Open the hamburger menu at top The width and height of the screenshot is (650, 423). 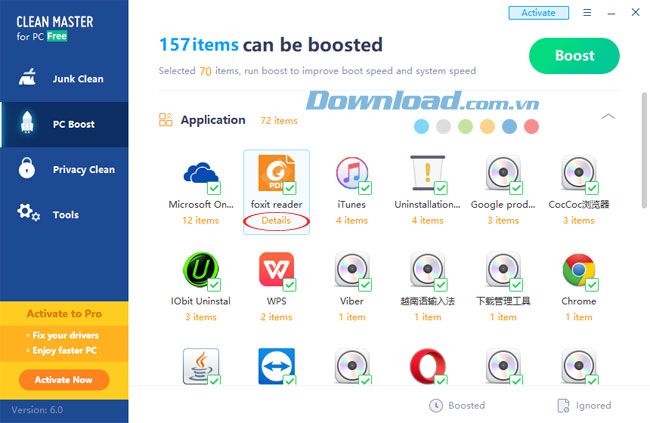coord(587,12)
